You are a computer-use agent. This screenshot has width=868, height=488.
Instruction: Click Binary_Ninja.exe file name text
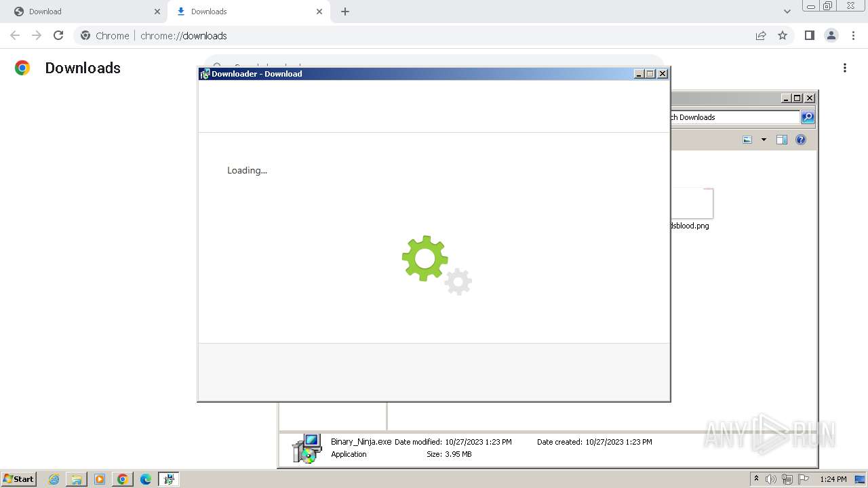(361, 441)
